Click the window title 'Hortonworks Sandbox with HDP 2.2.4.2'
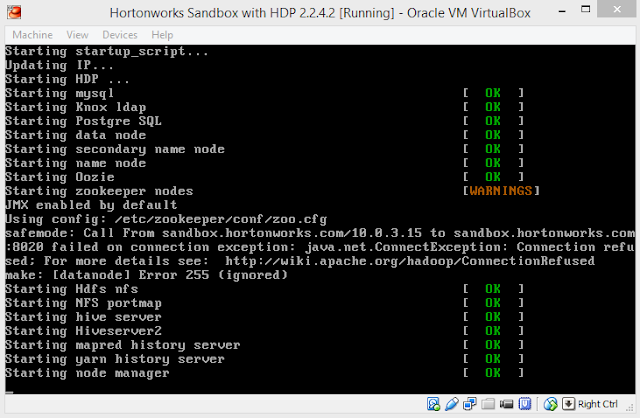The width and height of the screenshot is (640, 418). pyautogui.click(x=222, y=13)
